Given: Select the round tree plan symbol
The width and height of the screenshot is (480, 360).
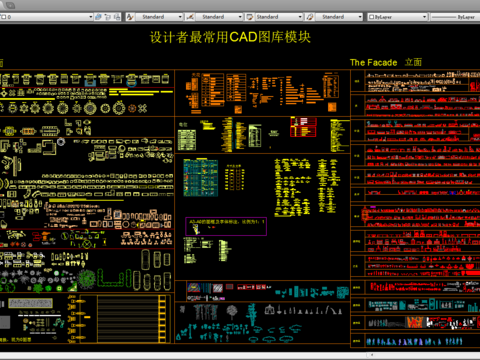Looking at the screenshot, I should coord(87,278).
